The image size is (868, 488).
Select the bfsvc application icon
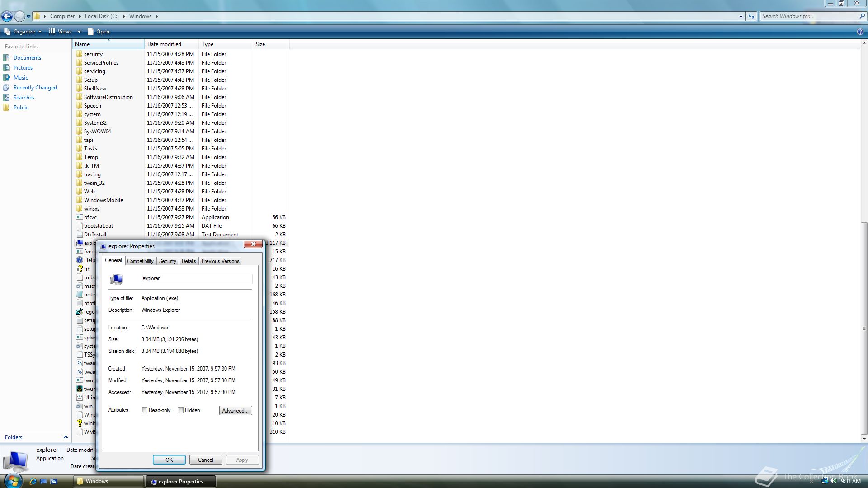click(x=80, y=217)
